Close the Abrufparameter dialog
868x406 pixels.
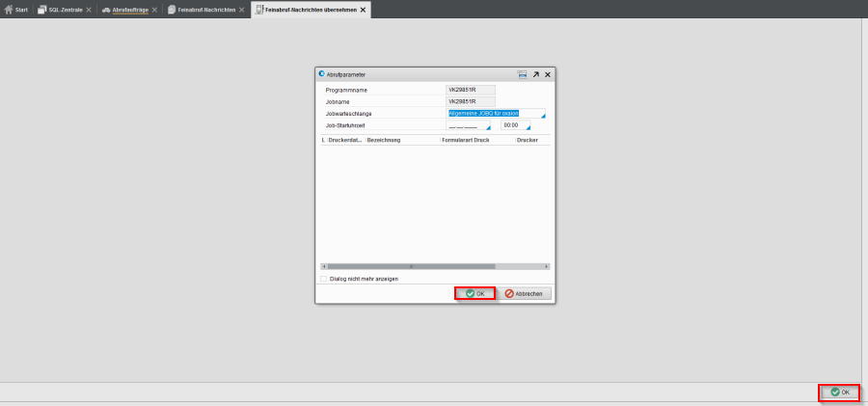[x=548, y=74]
